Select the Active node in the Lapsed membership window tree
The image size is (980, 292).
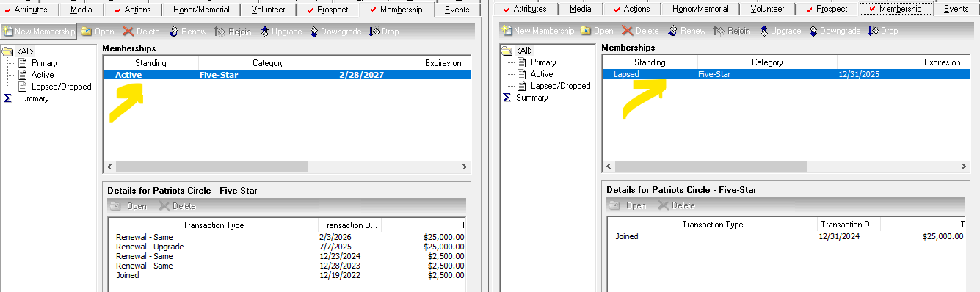point(534,74)
